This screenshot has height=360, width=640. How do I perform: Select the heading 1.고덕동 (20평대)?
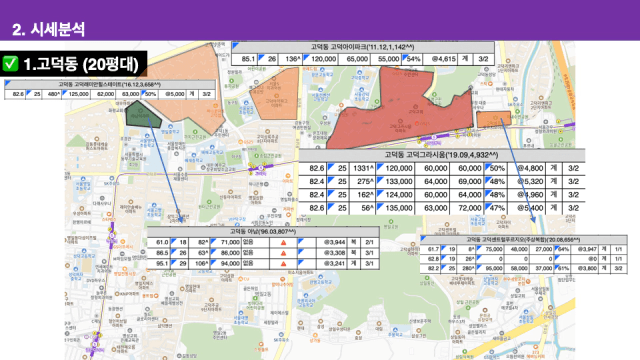81,64
